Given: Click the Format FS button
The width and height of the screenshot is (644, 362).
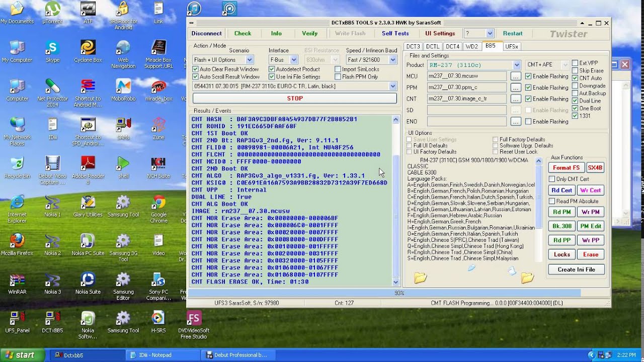Looking at the screenshot, I should (566, 168).
